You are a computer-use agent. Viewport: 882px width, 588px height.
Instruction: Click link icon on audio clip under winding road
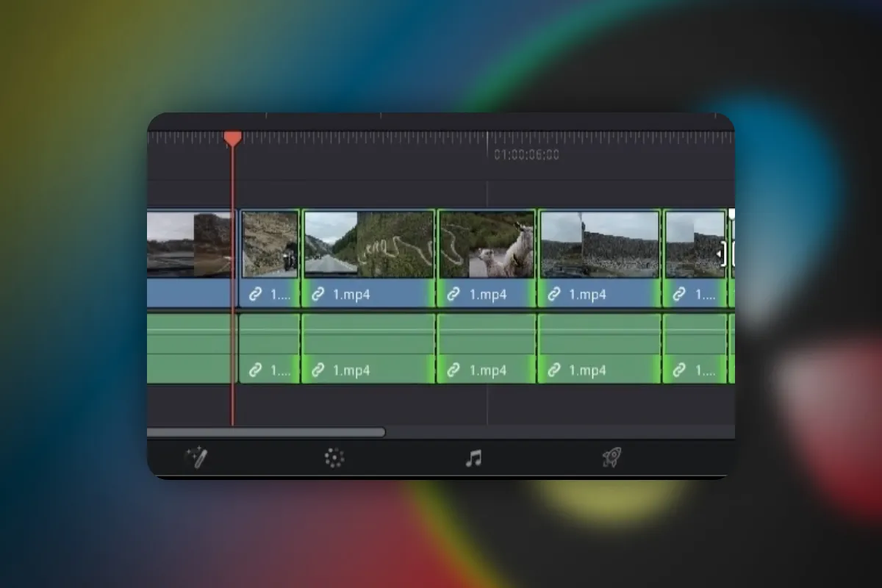(x=318, y=370)
